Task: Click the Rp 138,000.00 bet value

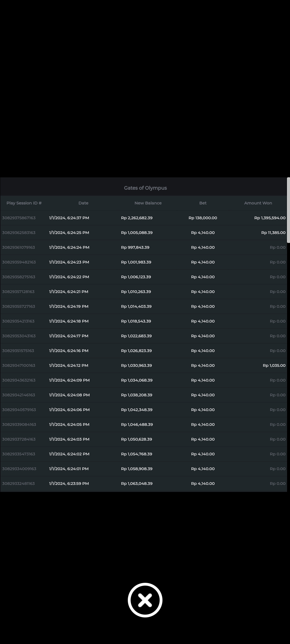Action: coord(203,218)
